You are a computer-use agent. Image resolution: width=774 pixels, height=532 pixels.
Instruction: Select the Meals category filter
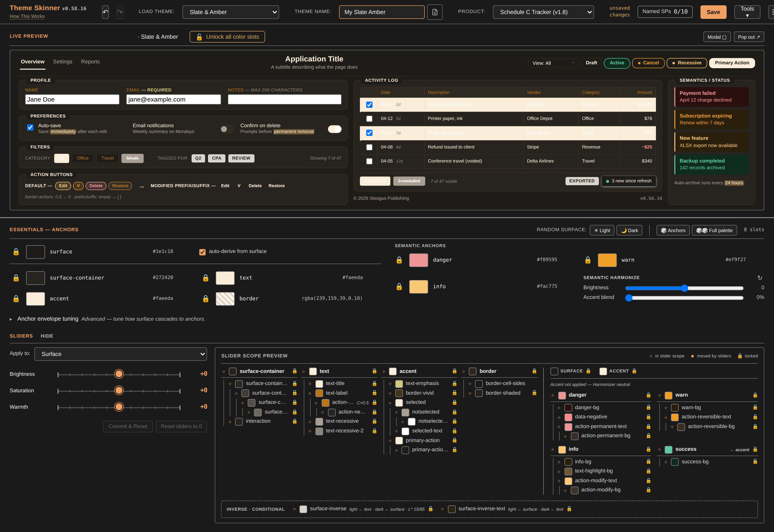pos(132,158)
